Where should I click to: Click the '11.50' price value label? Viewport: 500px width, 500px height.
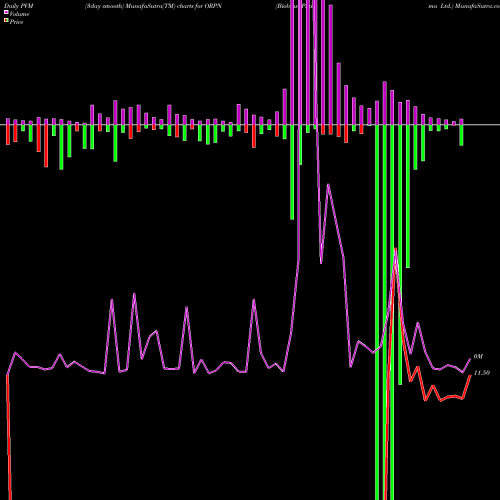tap(482, 373)
